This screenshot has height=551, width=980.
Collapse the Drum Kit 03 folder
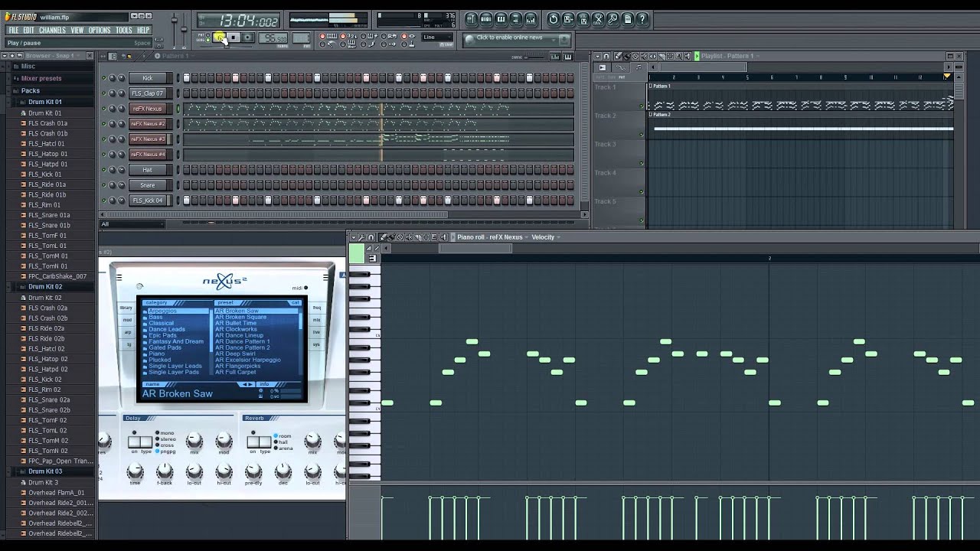coord(45,471)
